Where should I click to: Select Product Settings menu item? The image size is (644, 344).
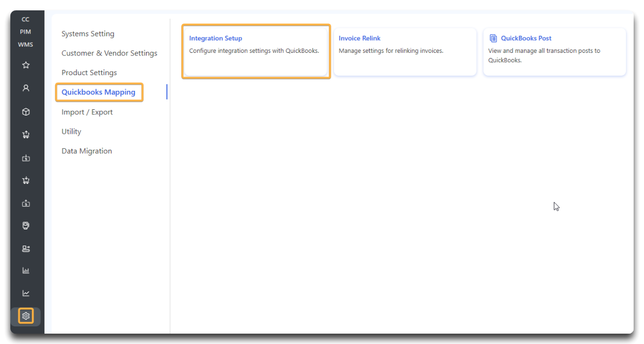pyautogui.click(x=89, y=73)
